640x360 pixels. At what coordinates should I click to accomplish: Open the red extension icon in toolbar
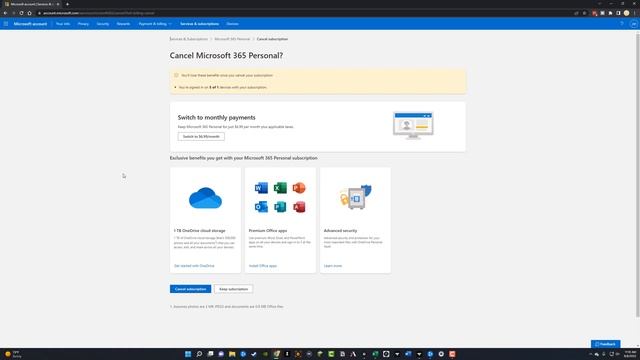(x=595, y=13)
